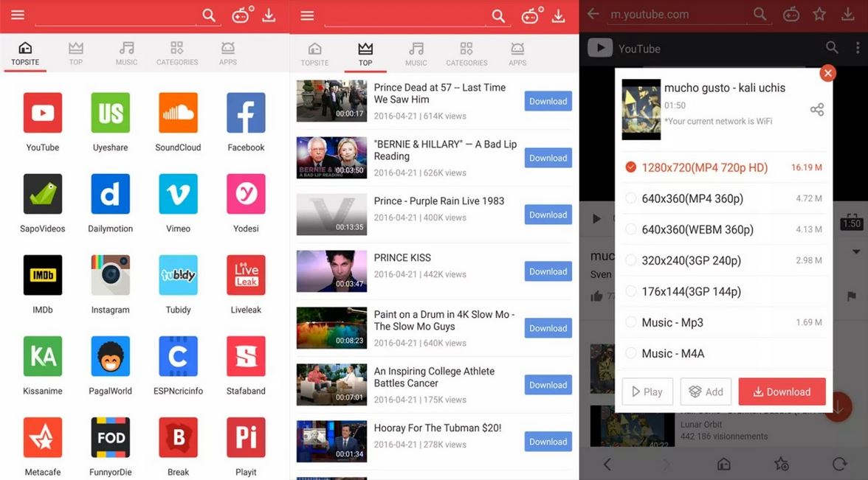This screenshot has width=868, height=480.
Task: Download BERNIE & HILLARY Bad Lip Reading
Action: pos(548,158)
